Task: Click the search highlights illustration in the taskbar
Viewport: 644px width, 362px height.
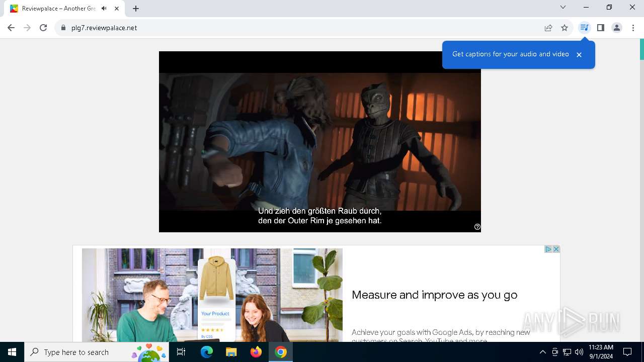Action: (149, 352)
